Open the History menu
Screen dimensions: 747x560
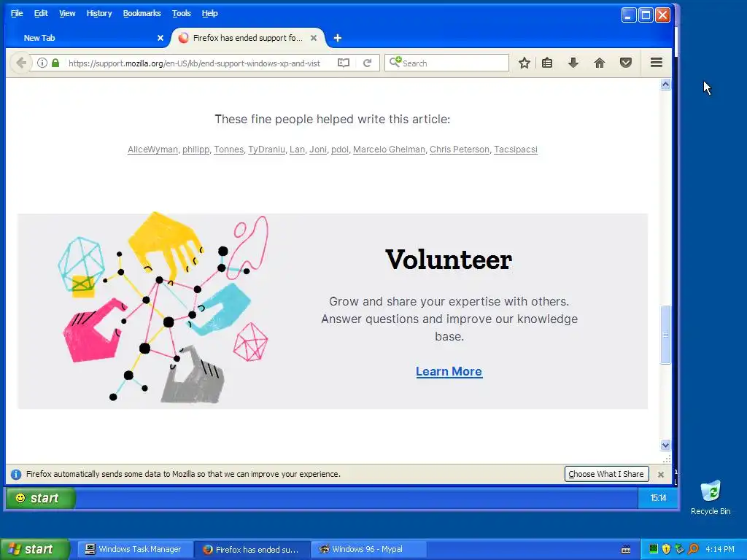99,13
